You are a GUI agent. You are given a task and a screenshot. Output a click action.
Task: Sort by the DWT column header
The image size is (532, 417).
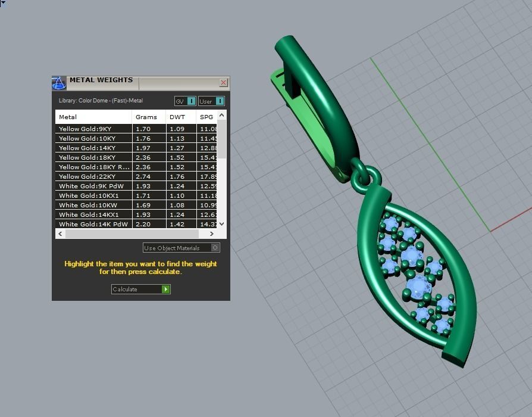(181, 117)
